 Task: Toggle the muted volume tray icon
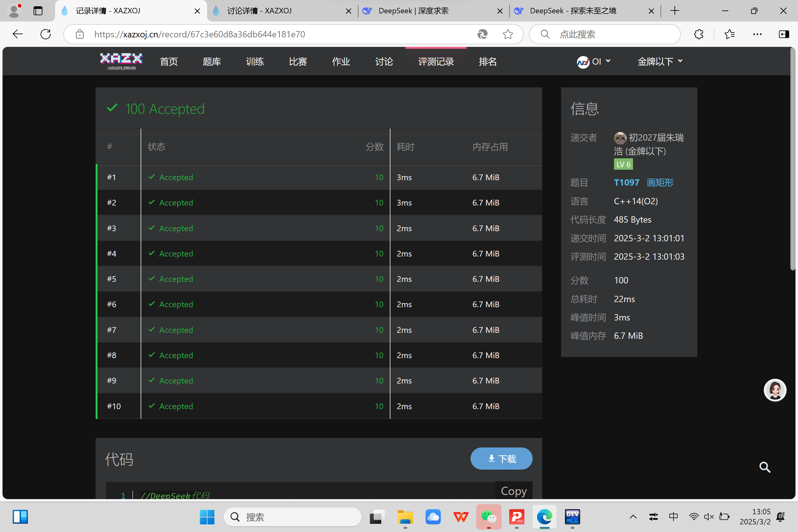[x=709, y=517]
